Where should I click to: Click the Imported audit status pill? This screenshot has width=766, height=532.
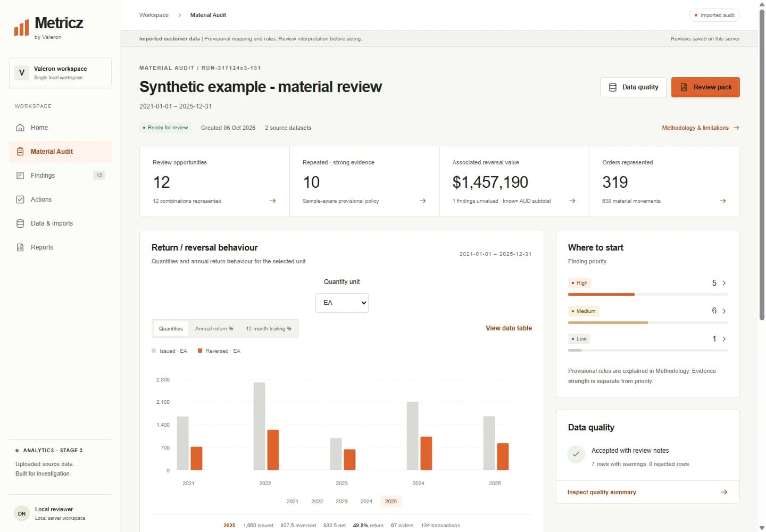pos(714,15)
